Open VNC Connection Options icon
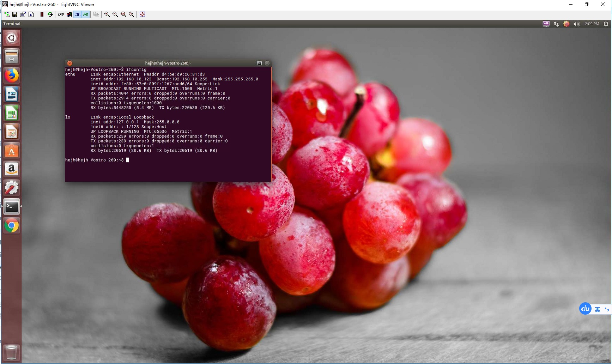The height and width of the screenshot is (364, 612). tap(23, 14)
